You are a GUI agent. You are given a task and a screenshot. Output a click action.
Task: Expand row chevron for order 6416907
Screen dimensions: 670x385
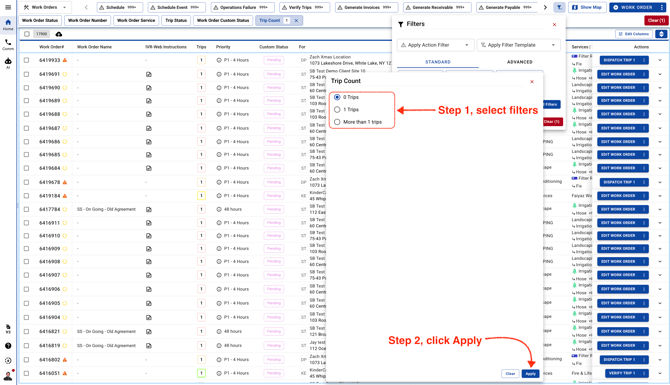pyautogui.click(x=660, y=275)
